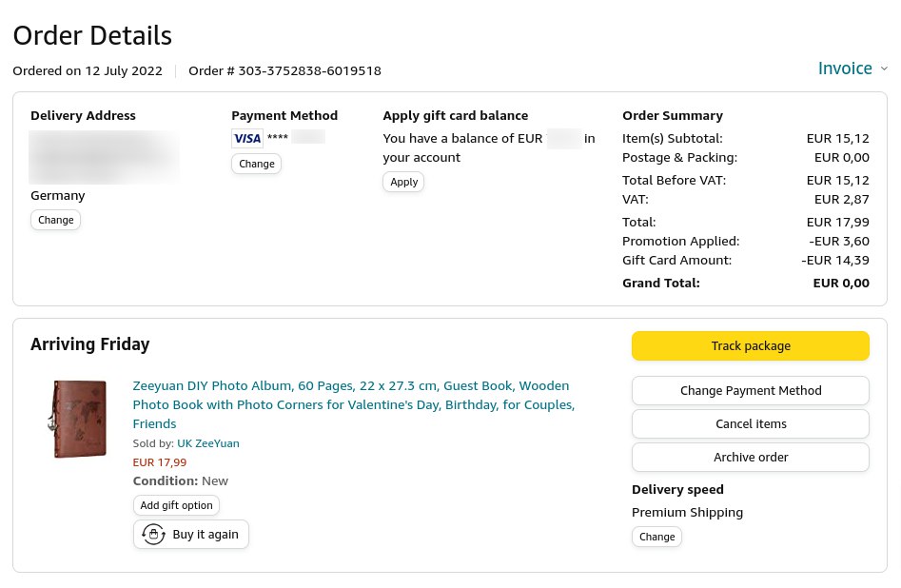Viewport: 901px width, 588px height.
Task: Click the Buy it again cart icon
Action: (x=153, y=535)
